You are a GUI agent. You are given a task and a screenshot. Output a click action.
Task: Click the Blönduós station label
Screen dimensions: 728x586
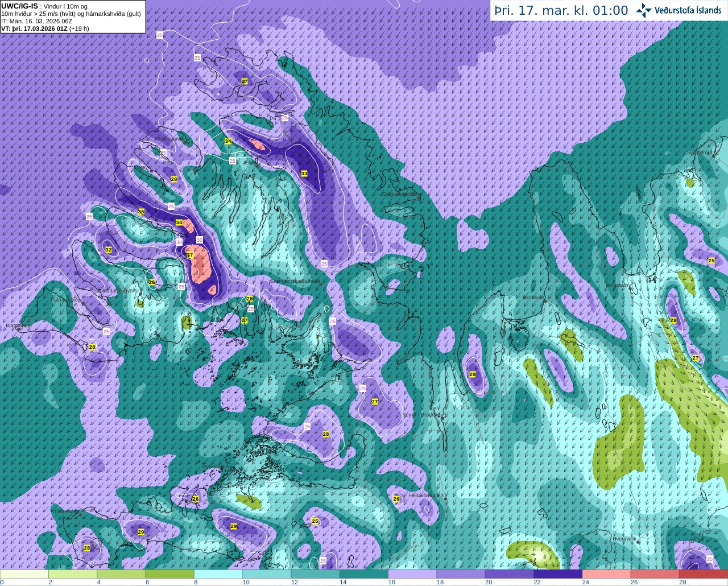pos(535,298)
